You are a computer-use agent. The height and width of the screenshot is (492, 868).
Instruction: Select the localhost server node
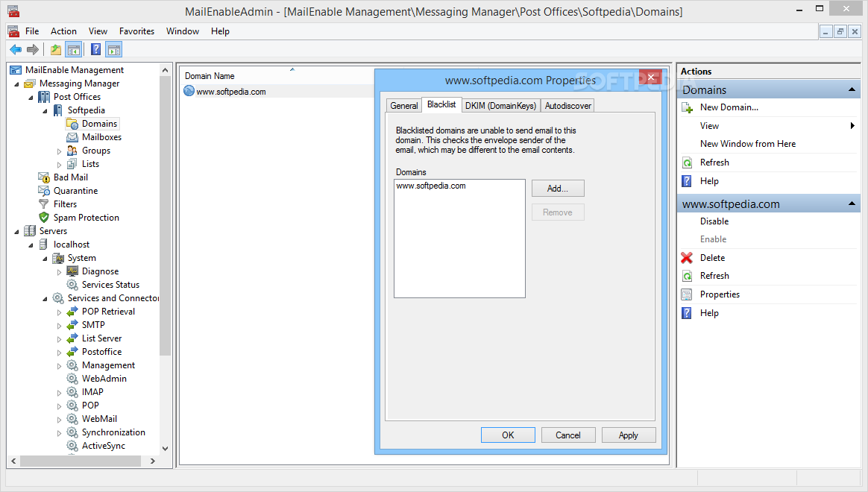[x=71, y=245]
